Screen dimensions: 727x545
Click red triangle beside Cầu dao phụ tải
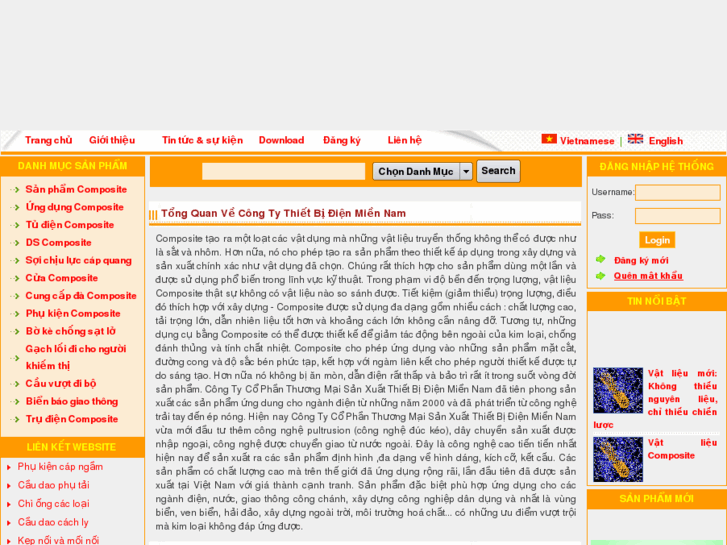click(x=9, y=486)
